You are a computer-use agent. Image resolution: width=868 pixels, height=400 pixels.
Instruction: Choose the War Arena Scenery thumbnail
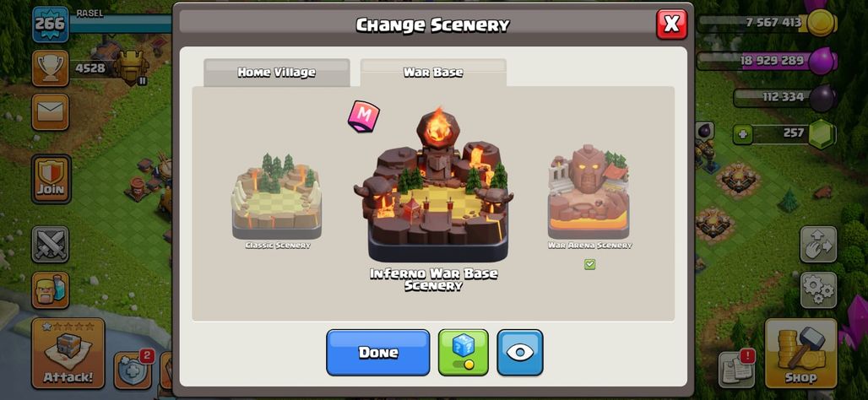(x=589, y=197)
